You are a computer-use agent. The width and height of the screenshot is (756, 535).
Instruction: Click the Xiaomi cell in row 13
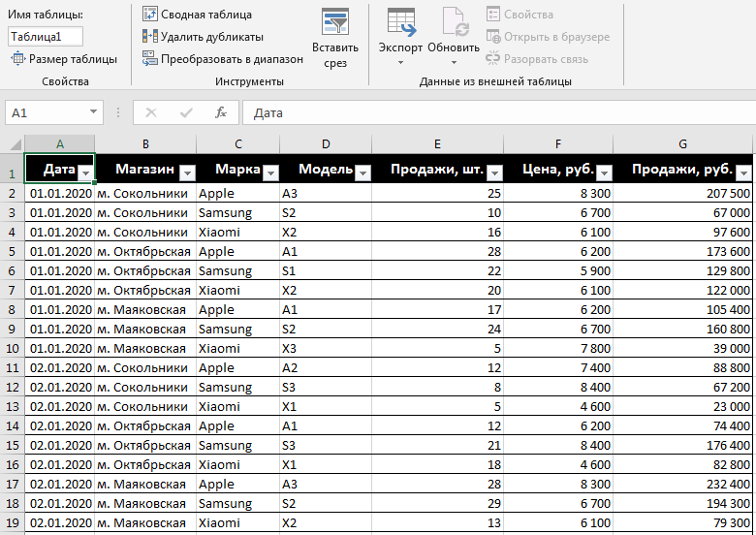pyautogui.click(x=238, y=407)
